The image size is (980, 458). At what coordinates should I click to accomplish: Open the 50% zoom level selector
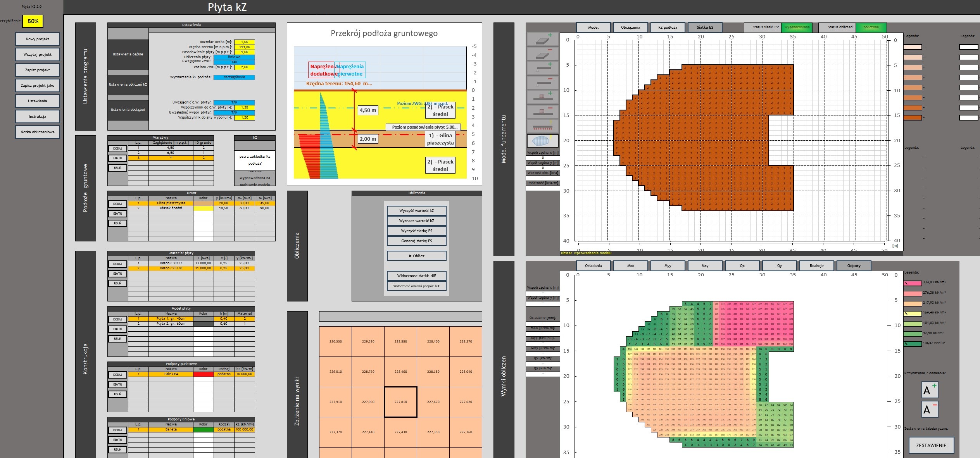point(33,21)
